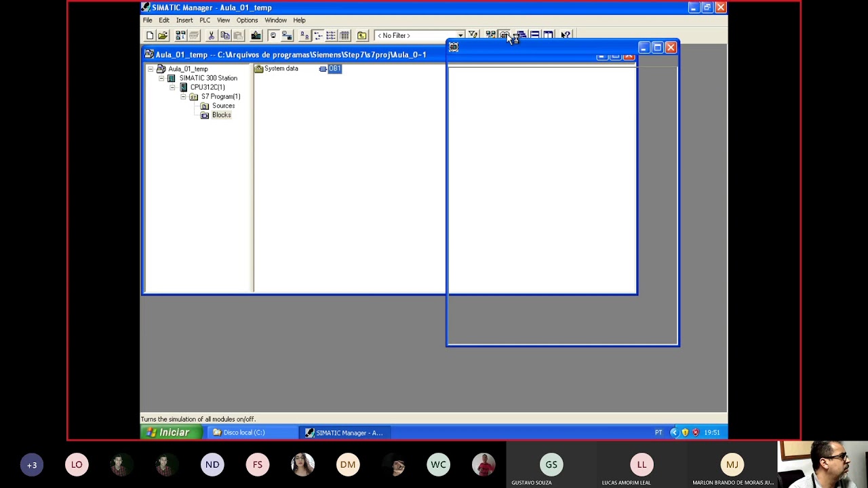868x488 pixels.
Task: Click the filter dropdown arrow
Action: click(x=460, y=35)
